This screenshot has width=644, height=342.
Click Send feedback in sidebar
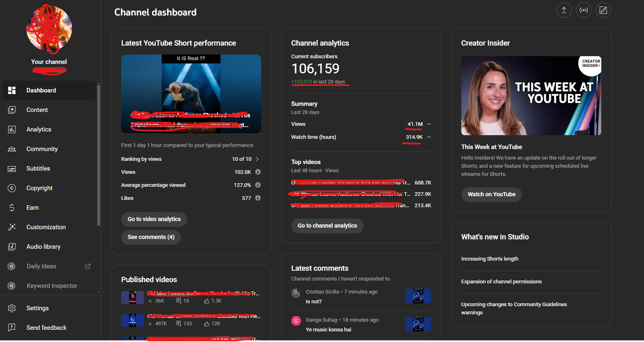coord(49,328)
